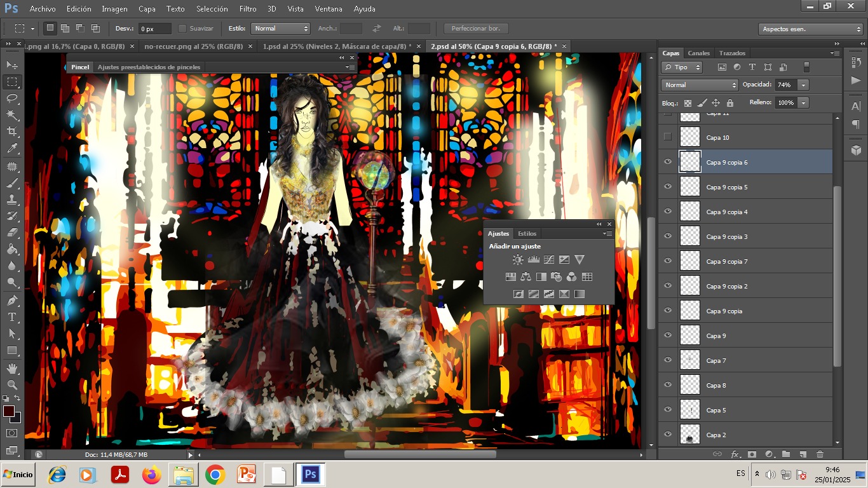868x488 pixels.
Task: Open the Selección menu
Action: (212, 9)
